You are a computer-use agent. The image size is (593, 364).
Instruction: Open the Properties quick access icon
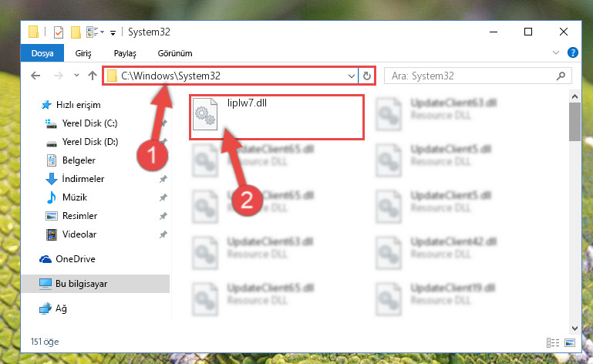click(x=59, y=32)
